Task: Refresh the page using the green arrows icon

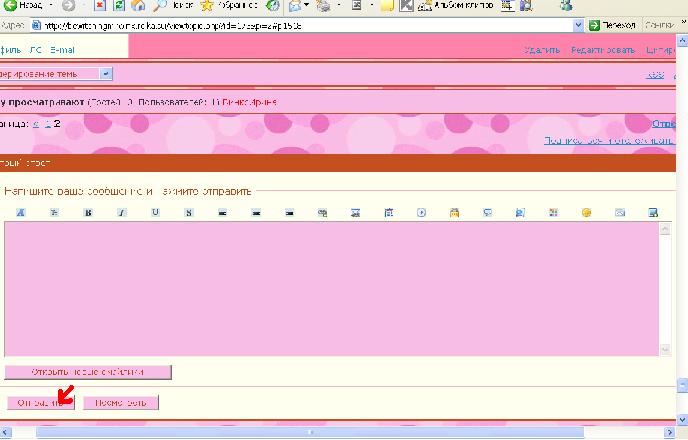Action: [x=118, y=5]
